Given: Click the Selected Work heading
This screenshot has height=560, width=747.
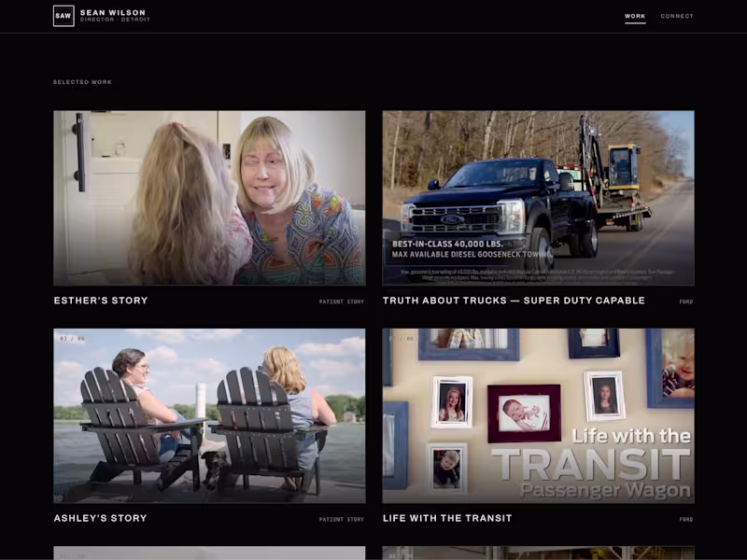Looking at the screenshot, I should coord(82,82).
